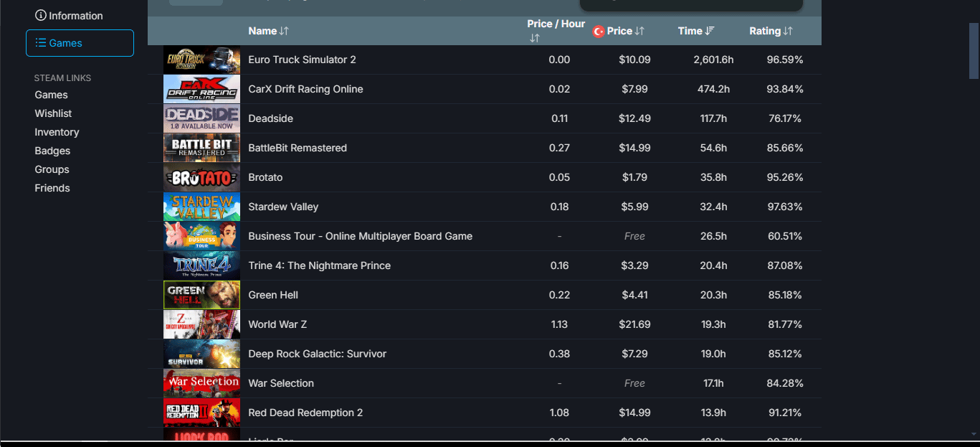Select Stardew Valley name
This screenshot has width=980, height=447.
coord(283,207)
